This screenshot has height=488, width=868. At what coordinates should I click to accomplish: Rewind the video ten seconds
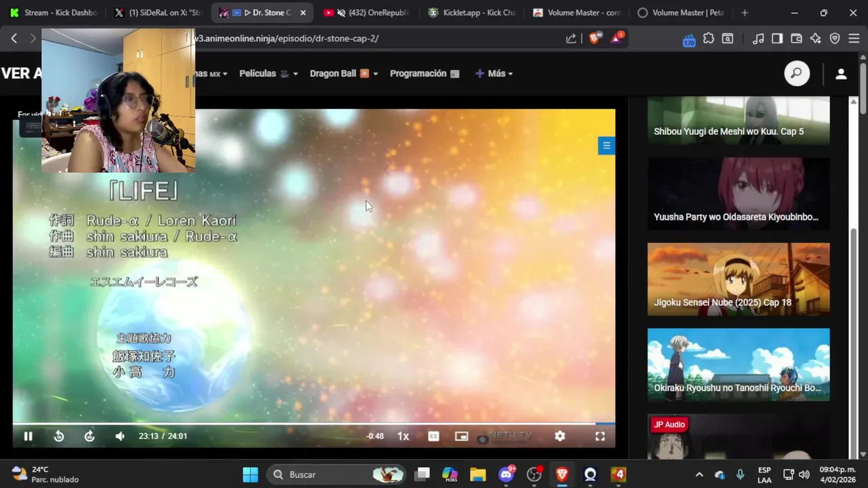click(59, 436)
